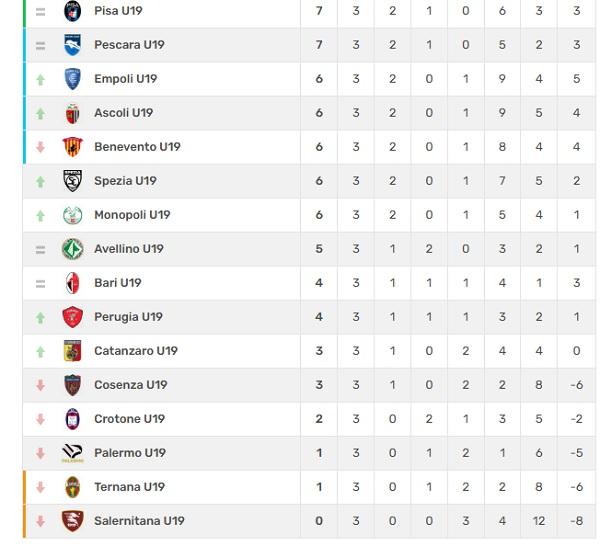The width and height of the screenshot is (600, 546).
Task: Click Salernitana U19 goal difference value -8
Action: [576, 521]
